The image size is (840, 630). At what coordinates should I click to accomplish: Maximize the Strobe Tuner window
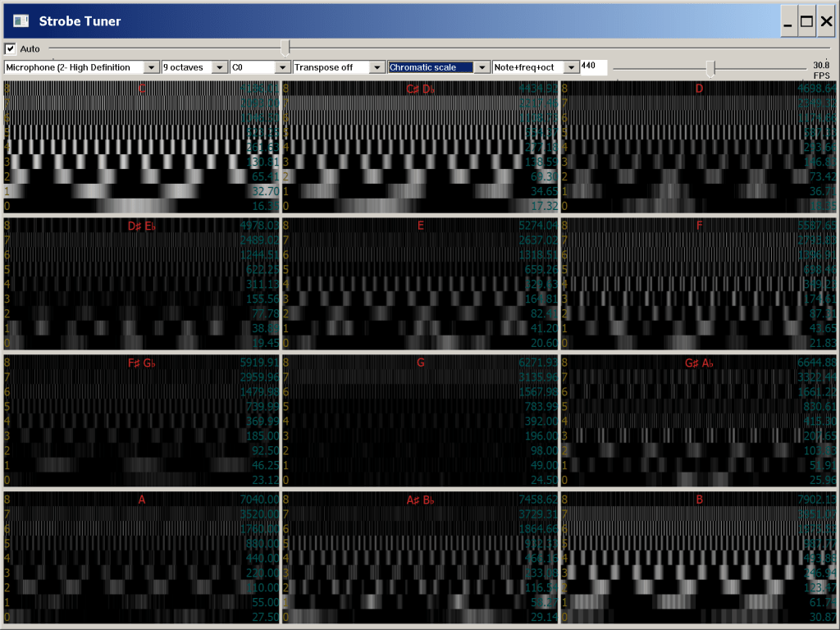pos(806,22)
